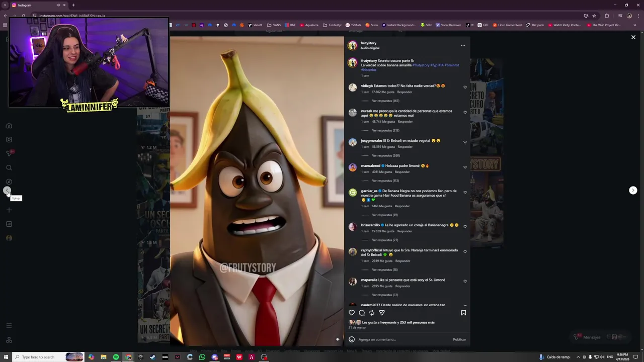Open Steam from the Windows taskbar
Screen dimensions: 644x362
[x=152, y=357]
